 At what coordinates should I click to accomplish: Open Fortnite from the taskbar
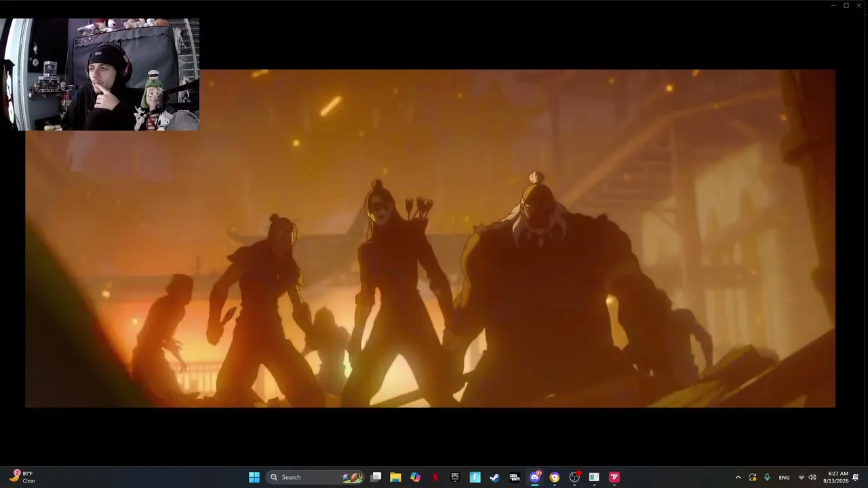(475, 477)
